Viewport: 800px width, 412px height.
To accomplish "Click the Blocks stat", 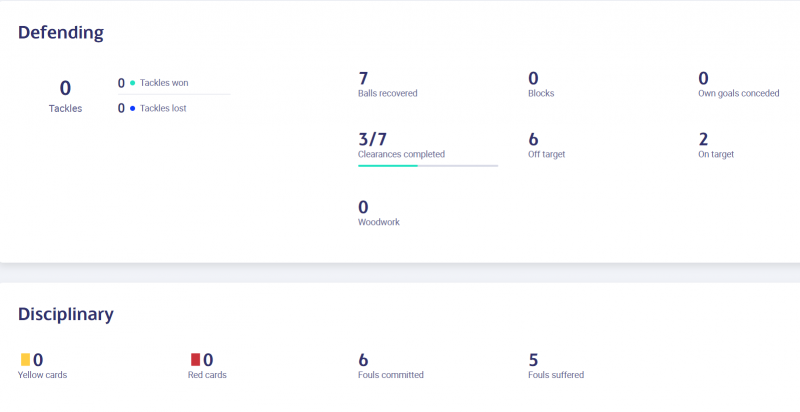I will click(x=540, y=85).
